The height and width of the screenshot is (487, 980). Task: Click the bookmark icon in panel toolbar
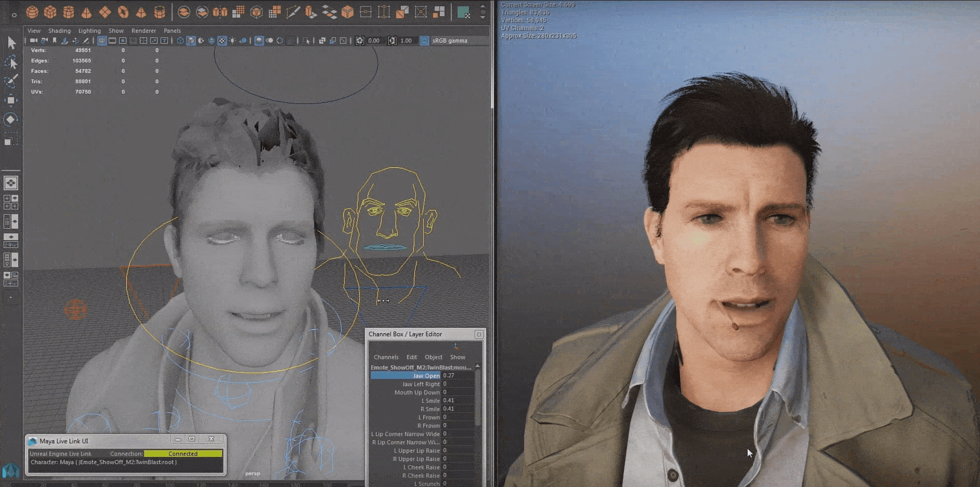click(x=55, y=41)
